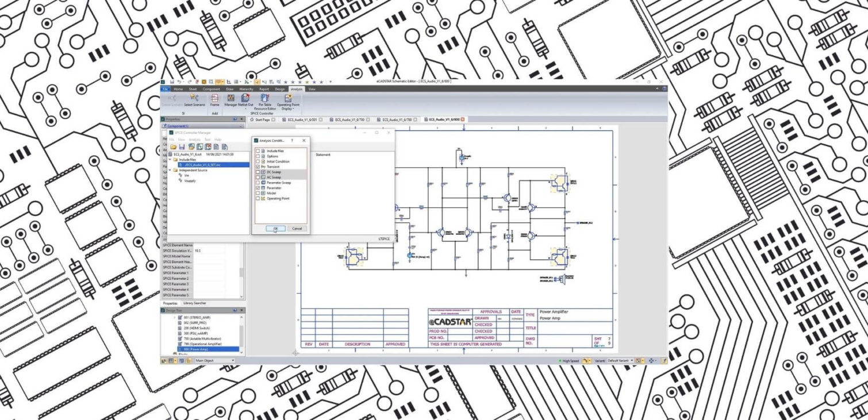
Task: Click OK in Analysis Condition dialog
Action: [x=275, y=228]
